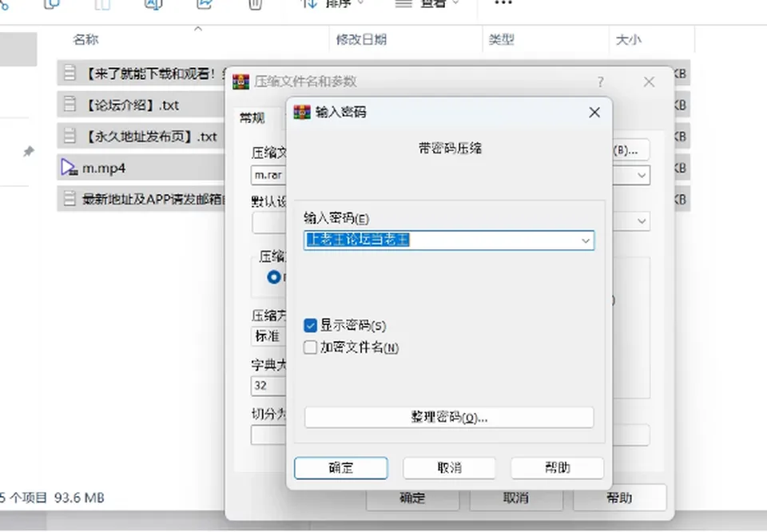
Task: Select the file named 最新地址及APP请发邮箱
Action: tap(153, 199)
